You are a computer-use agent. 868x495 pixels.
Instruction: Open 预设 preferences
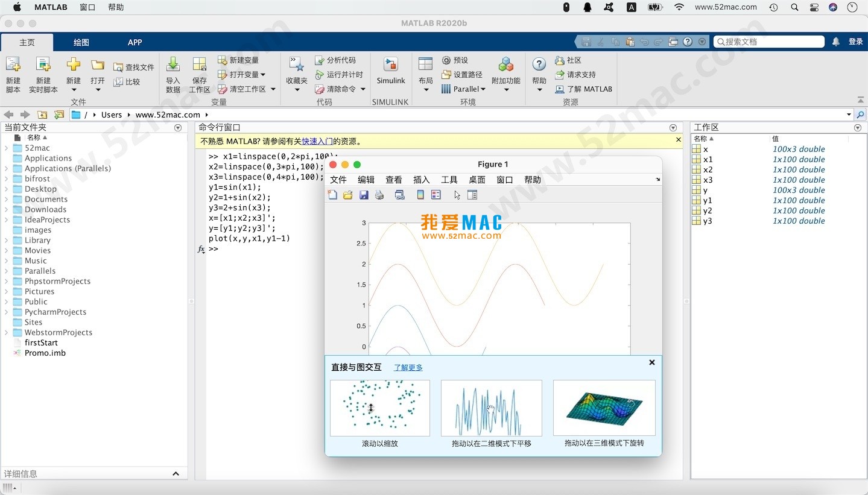coord(455,60)
